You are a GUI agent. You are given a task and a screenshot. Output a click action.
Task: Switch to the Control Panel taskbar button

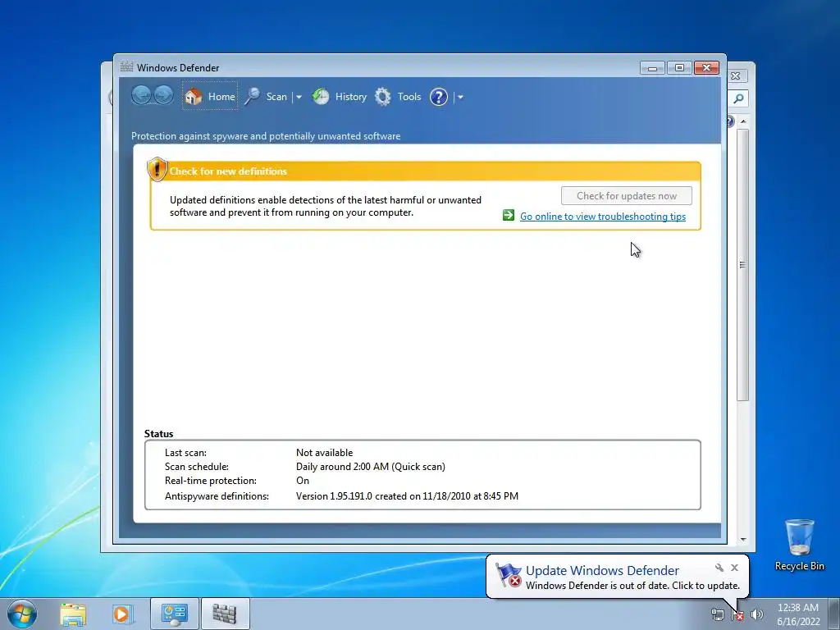[174, 614]
